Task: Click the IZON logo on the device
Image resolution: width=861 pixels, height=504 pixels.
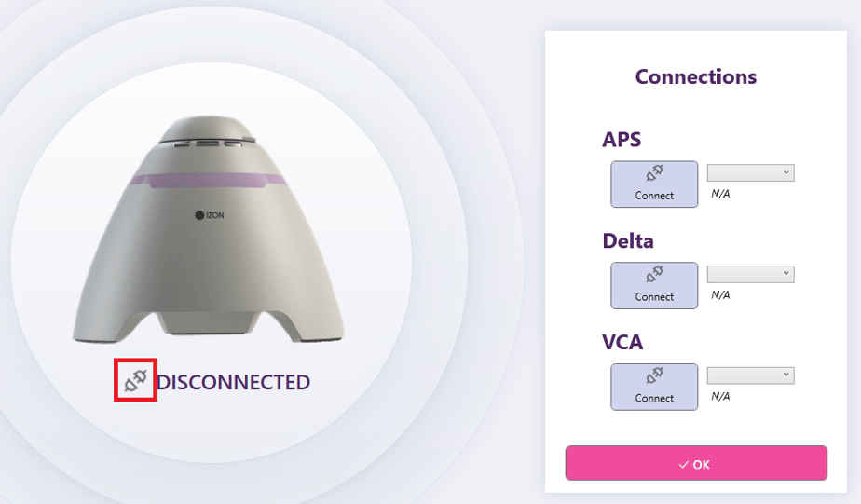Action: 209,216
